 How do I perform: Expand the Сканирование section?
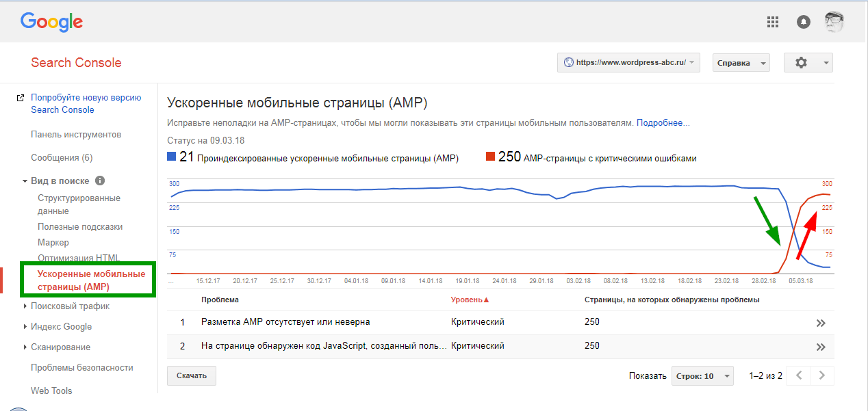click(x=25, y=347)
